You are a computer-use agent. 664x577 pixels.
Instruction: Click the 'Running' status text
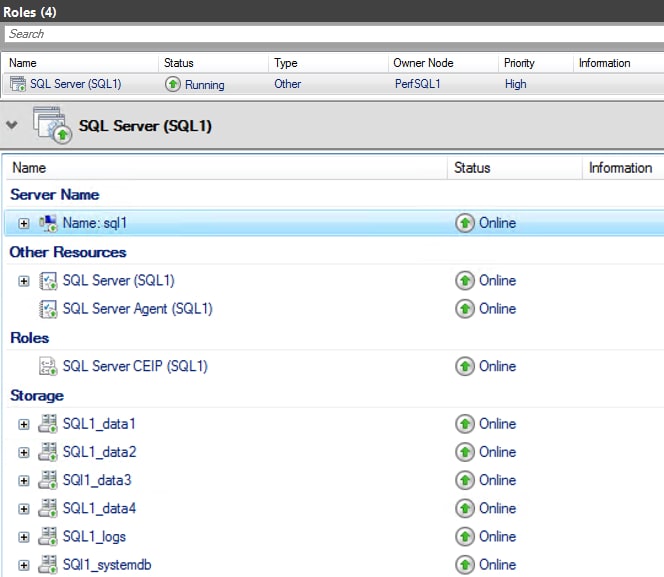click(x=205, y=85)
